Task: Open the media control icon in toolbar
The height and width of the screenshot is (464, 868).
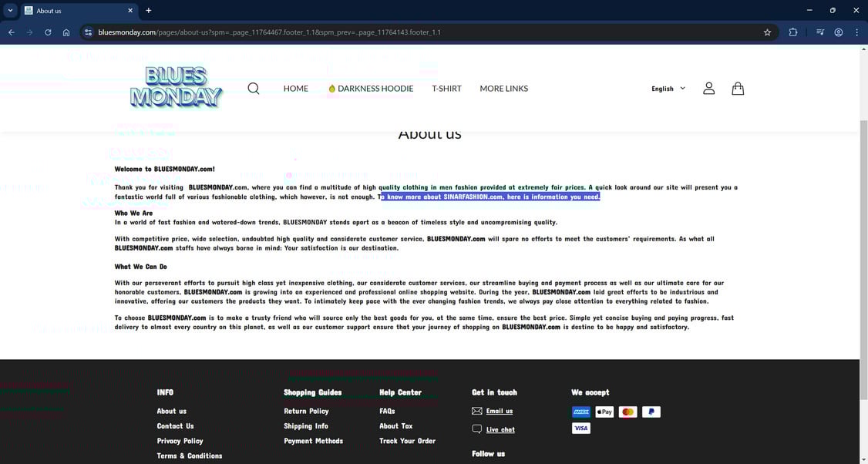Action: [x=820, y=32]
